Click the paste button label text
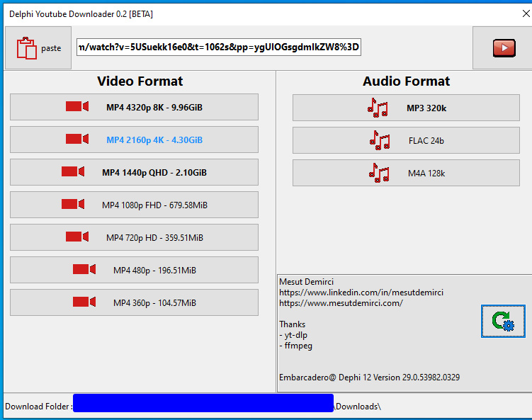The image size is (532, 420). [x=51, y=48]
